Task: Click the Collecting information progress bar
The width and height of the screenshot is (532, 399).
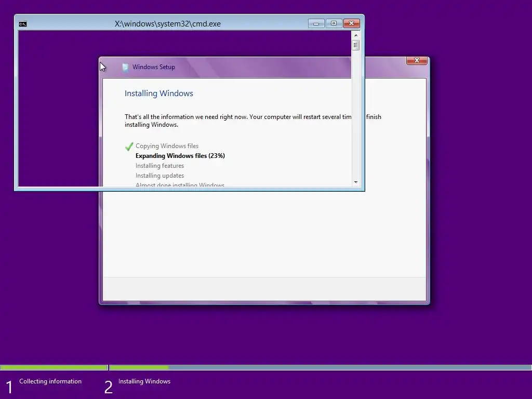Action: (54, 367)
